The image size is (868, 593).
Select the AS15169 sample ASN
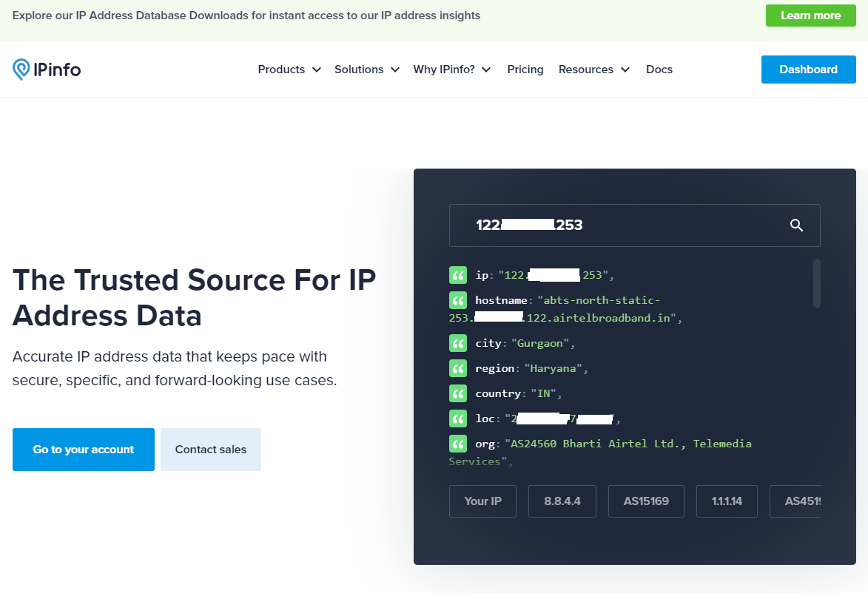pyautogui.click(x=646, y=501)
